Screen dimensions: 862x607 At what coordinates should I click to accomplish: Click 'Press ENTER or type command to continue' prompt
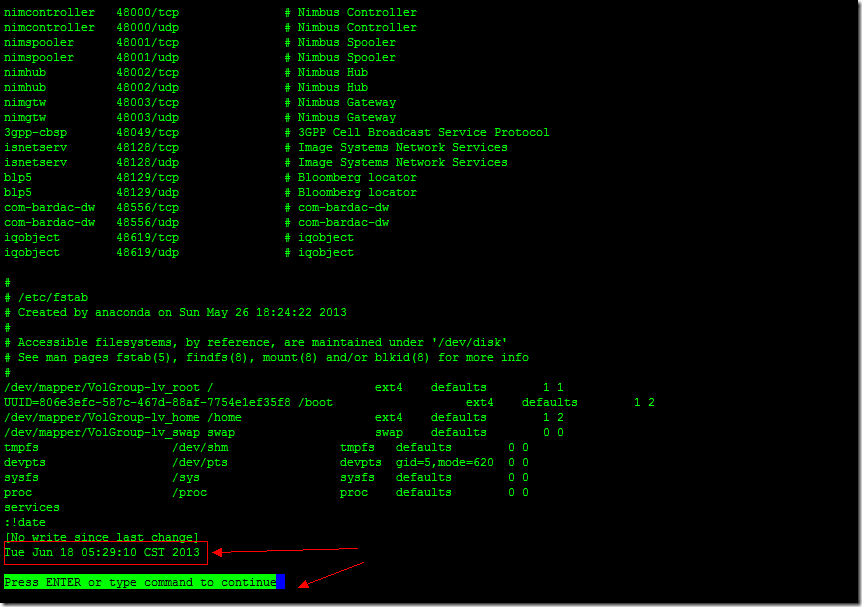tap(140, 582)
